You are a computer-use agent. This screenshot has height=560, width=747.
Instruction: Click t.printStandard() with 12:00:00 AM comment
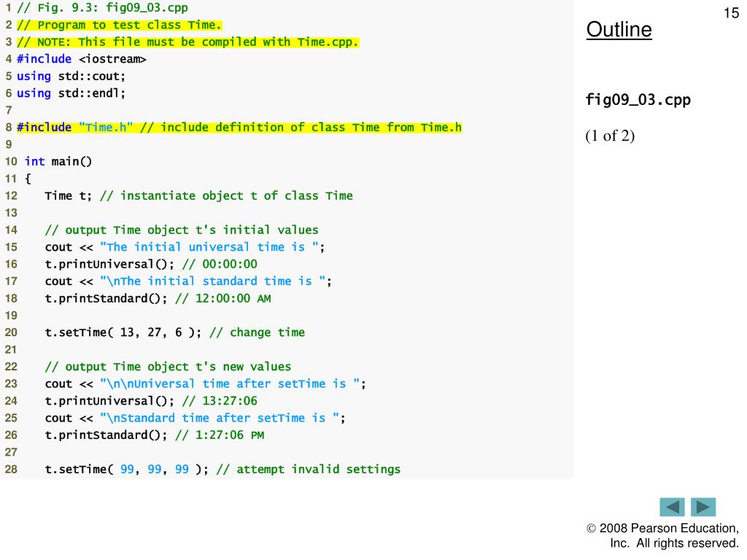[158, 298]
